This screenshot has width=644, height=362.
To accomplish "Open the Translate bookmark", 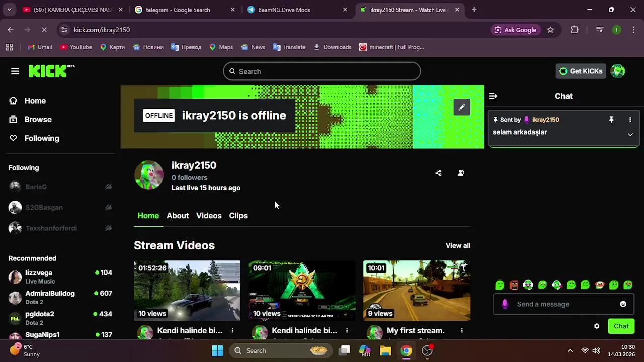I will (x=289, y=47).
